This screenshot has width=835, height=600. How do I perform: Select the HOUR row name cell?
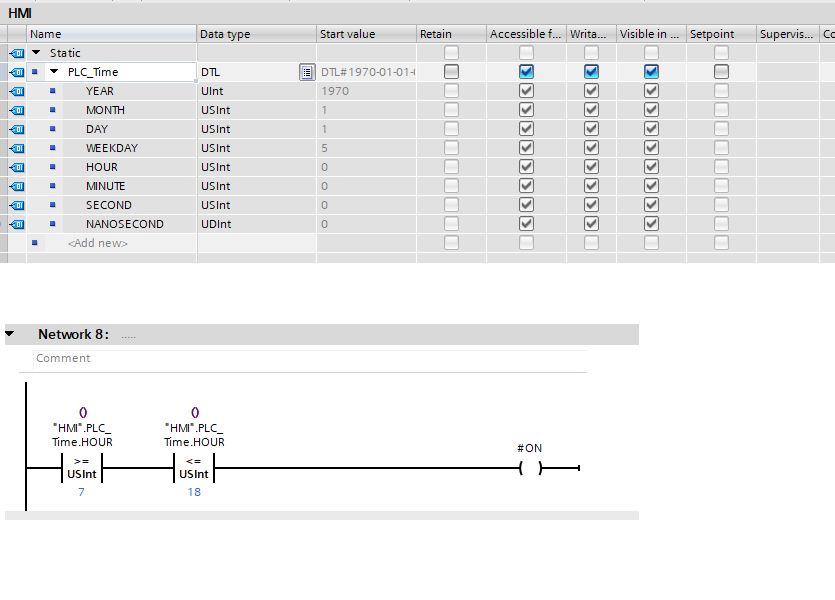(x=102, y=167)
